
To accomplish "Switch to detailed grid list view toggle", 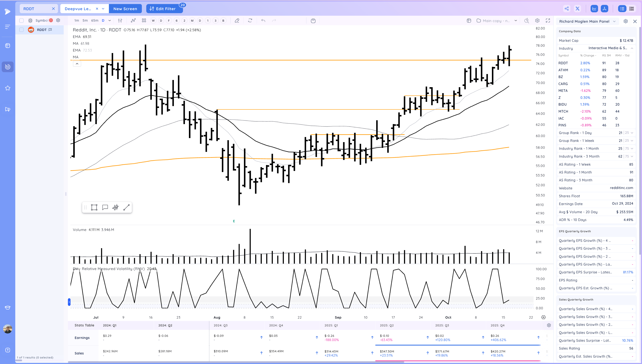I will coord(632,9).
